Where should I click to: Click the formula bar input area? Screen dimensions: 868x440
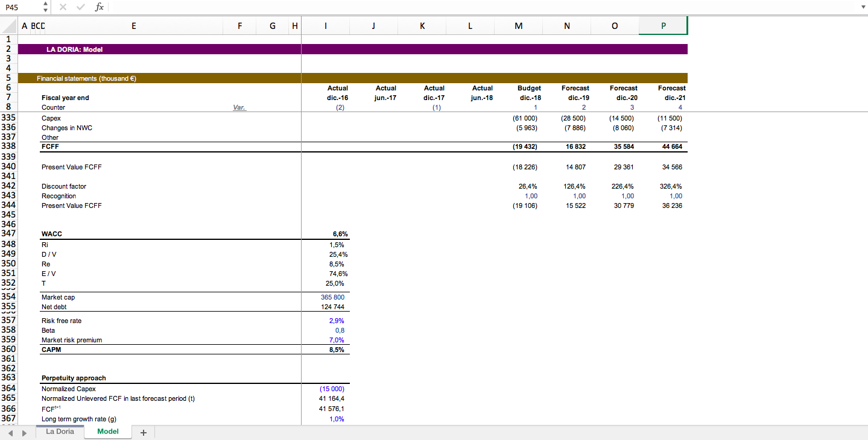tap(483, 7)
